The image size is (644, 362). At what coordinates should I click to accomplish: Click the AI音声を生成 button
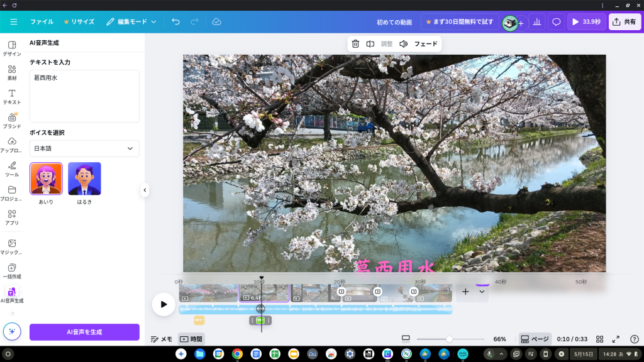point(84,332)
